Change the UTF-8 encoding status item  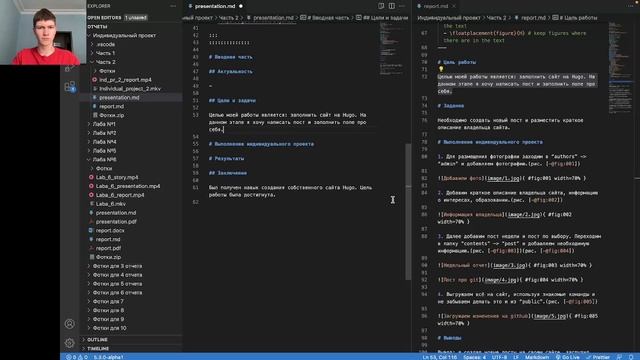pos(499,357)
